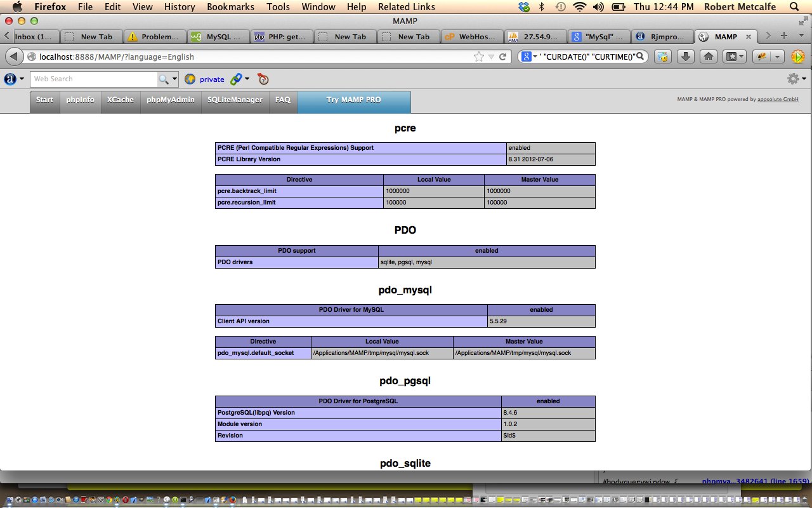This screenshot has height=508, width=812.
Task: Click the Firebug bug icon
Action: coord(761,57)
